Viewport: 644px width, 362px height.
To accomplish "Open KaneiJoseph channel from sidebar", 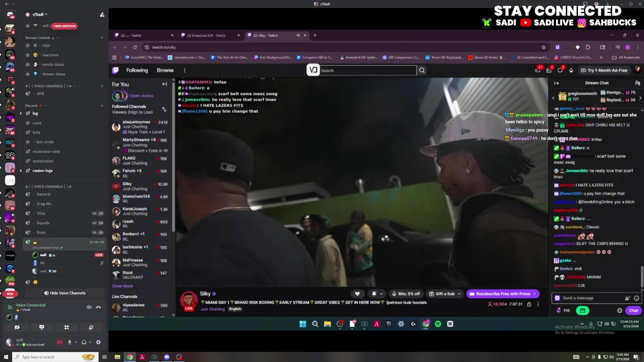I will click(x=140, y=211).
